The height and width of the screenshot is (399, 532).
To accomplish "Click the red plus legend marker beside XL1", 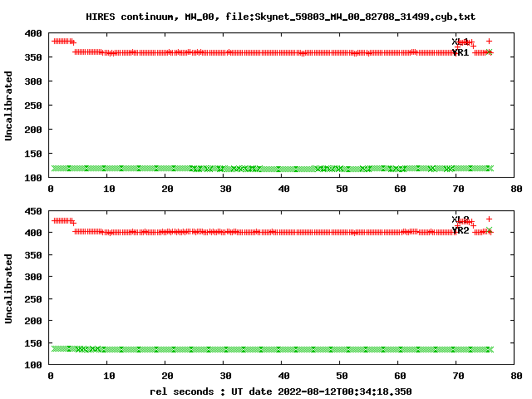I will (489, 41).
